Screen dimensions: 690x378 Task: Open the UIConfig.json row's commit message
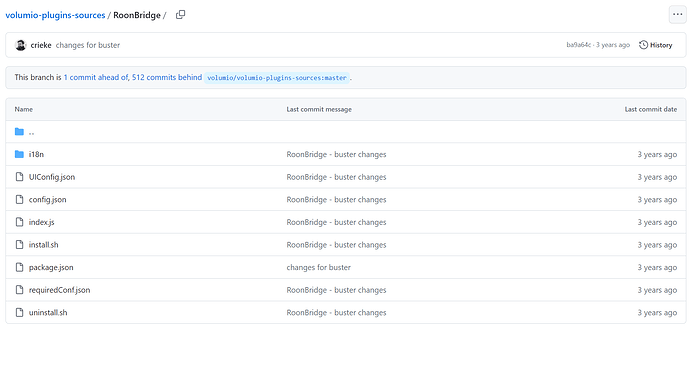[336, 177]
